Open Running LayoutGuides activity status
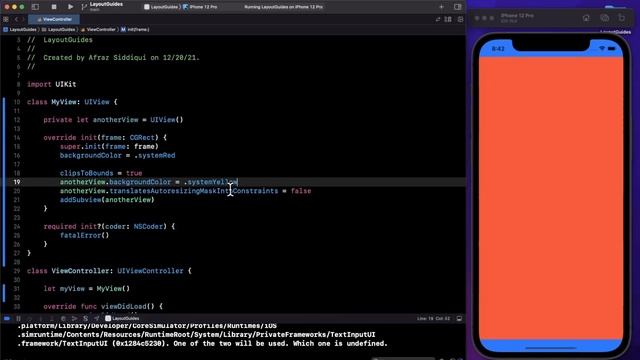This screenshot has width=640, height=360. tap(283, 7)
